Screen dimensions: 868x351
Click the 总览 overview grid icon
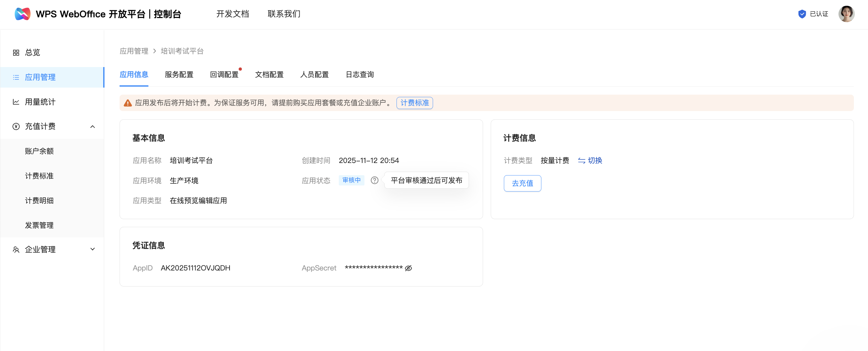[16, 53]
